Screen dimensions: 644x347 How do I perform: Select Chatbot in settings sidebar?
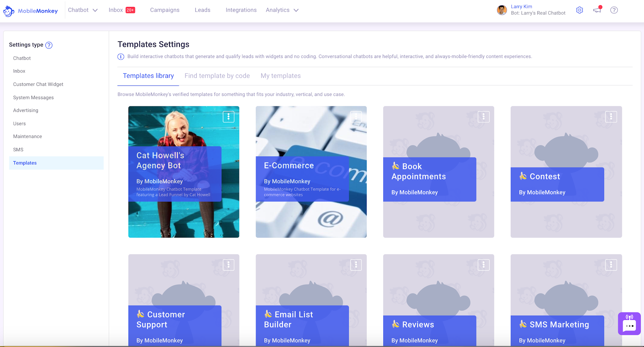tap(22, 58)
